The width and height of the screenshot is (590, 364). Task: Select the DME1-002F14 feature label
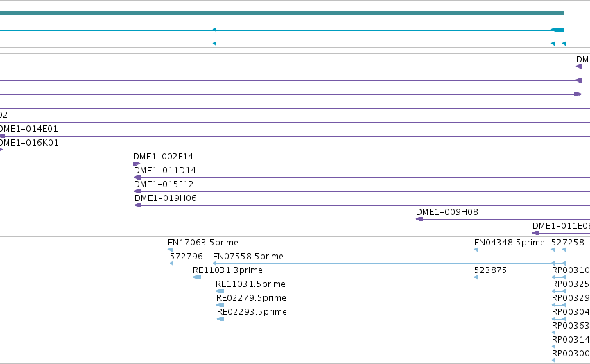point(163,157)
